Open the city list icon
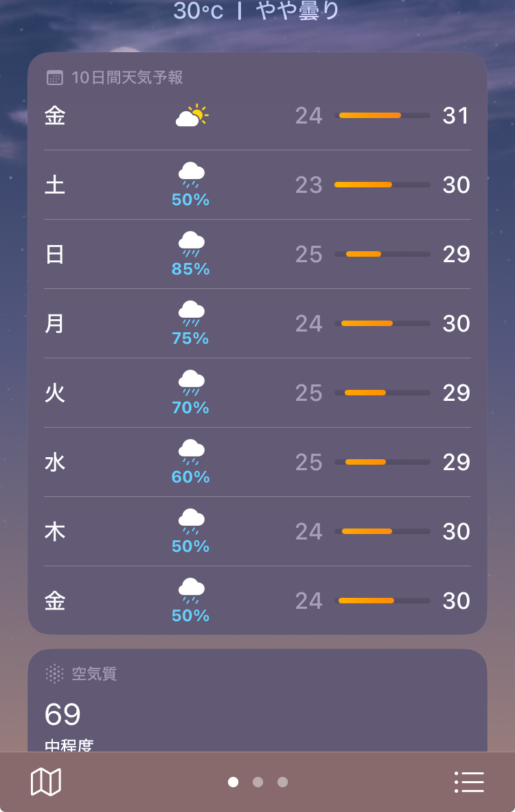Viewport: 515px width, 812px height. pyautogui.click(x=470, y=782)
